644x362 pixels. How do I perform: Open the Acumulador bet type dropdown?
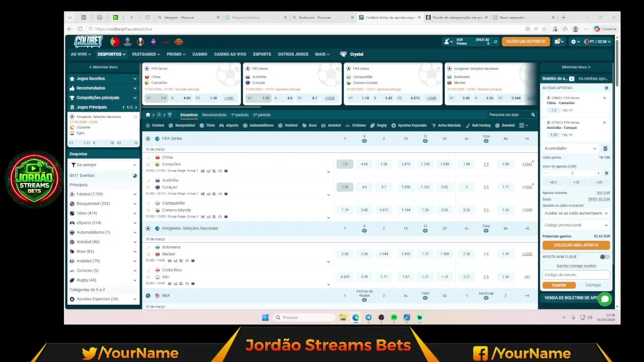(x=571, y=148)
